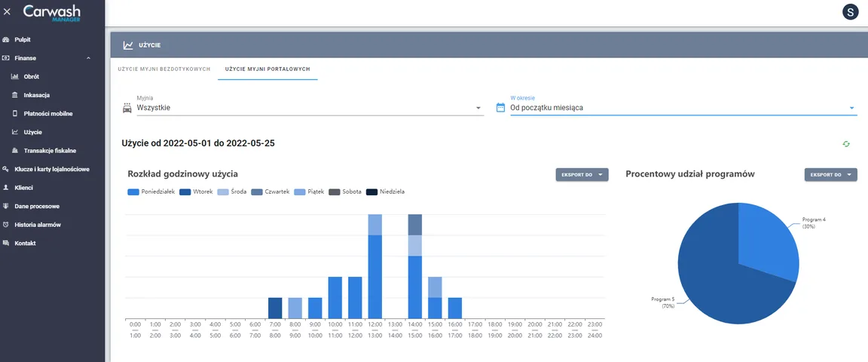Image resolution: width=868 pixels, height=362 pixels.
Task: Open Eksport do for hourly usage chart
Action: tap(582, 175)
